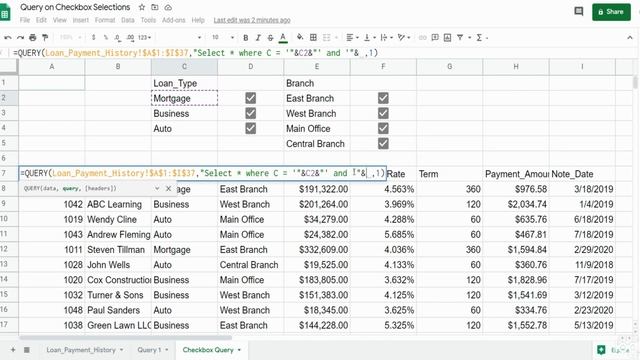The width and height of the screenshot is (640, 360).
Task: Open the All sheets list icon
Action: [x=27, y=350]
